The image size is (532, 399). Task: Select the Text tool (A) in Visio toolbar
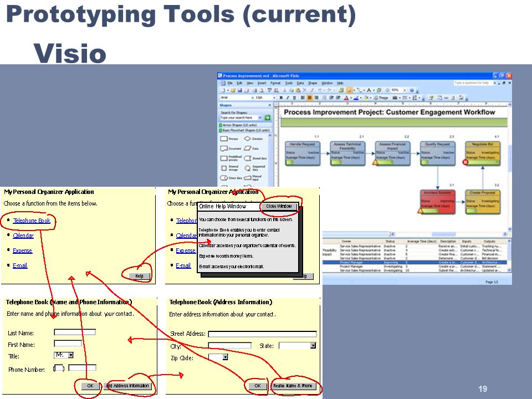pyautogui.click(x=369, y=90)
